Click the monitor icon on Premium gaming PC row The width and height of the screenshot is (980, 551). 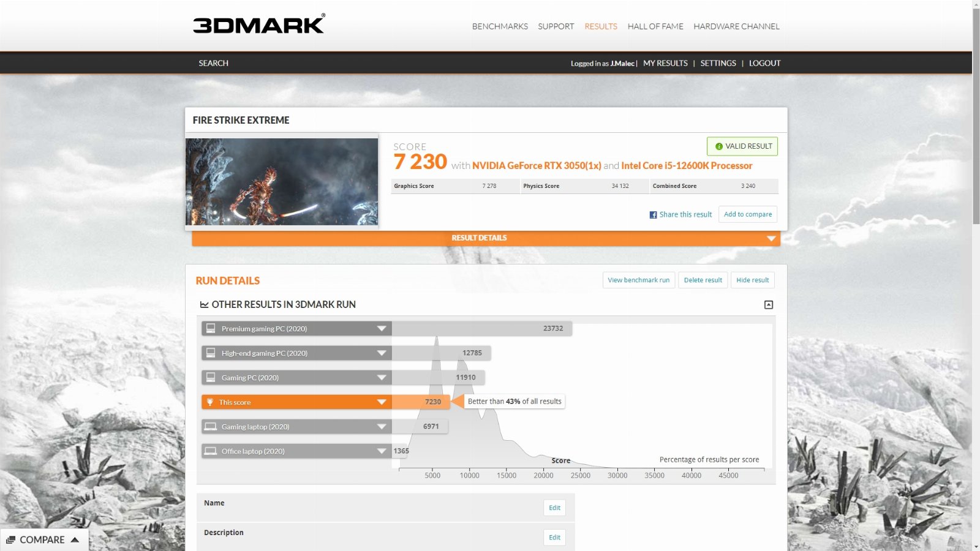[x=211, y=328]
